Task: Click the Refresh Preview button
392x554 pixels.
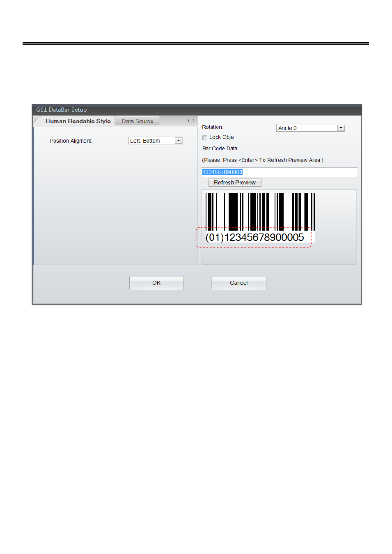Action: point(235,183)
